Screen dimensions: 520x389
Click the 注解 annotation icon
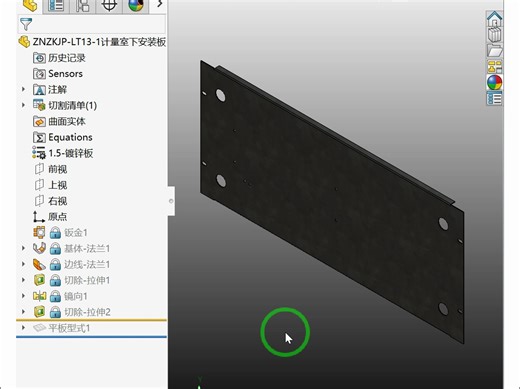[39, 90]
